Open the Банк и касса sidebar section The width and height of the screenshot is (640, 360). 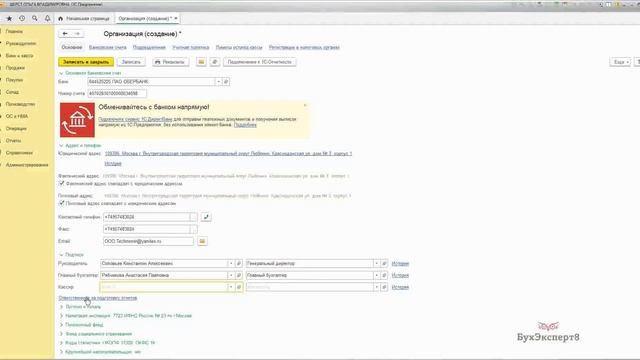20,56
